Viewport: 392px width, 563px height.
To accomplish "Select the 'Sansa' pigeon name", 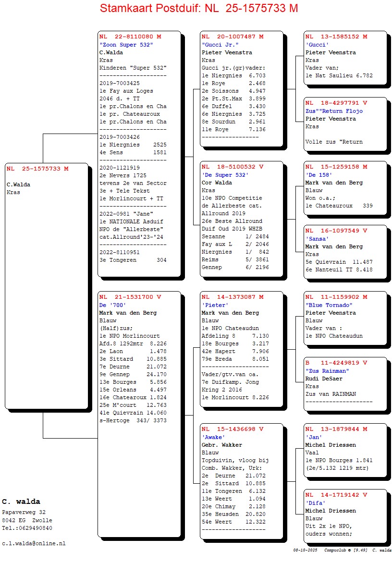I will click(317, 239).
